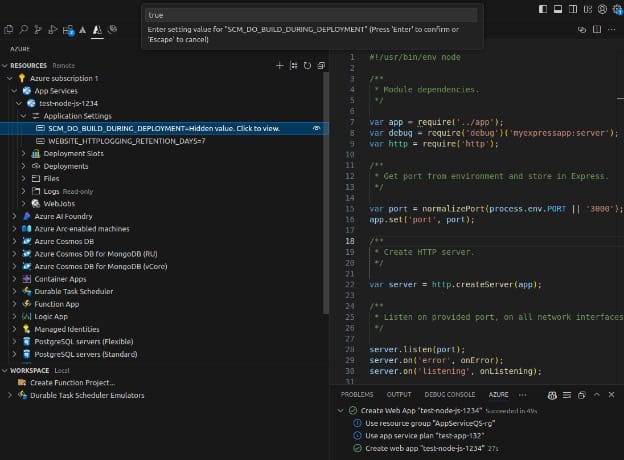Click the stacked windows icon in panel toolbar
The image size is (624, 460).
581,395
